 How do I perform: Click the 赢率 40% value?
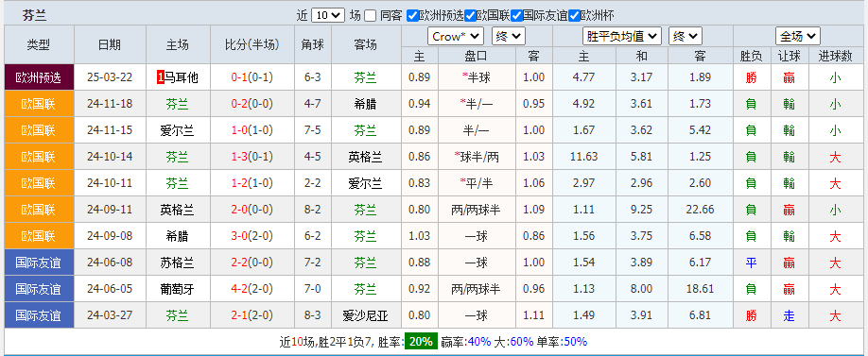click(479, 342)
